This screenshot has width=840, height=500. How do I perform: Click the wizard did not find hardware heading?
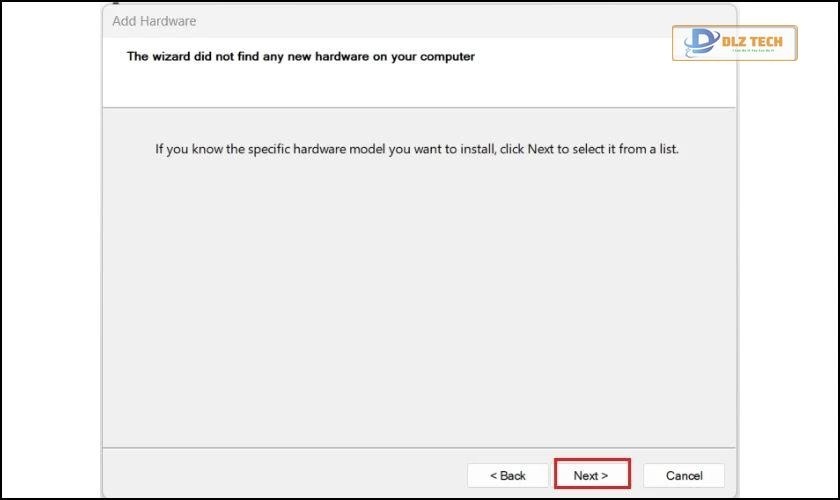300,56
